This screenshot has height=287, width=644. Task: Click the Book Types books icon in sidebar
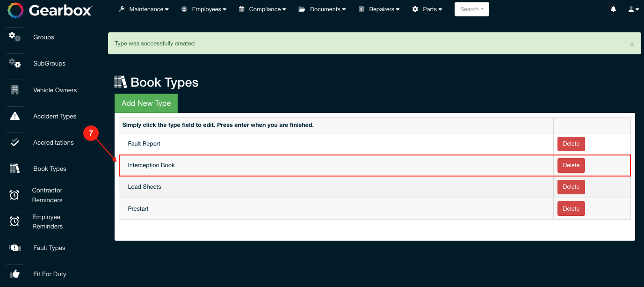pyautogui.click(x=14, y=169)
